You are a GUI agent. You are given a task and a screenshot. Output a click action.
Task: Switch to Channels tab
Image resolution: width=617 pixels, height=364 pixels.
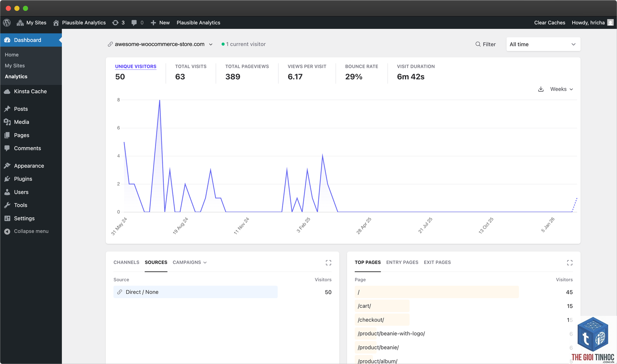click(126, 262)
